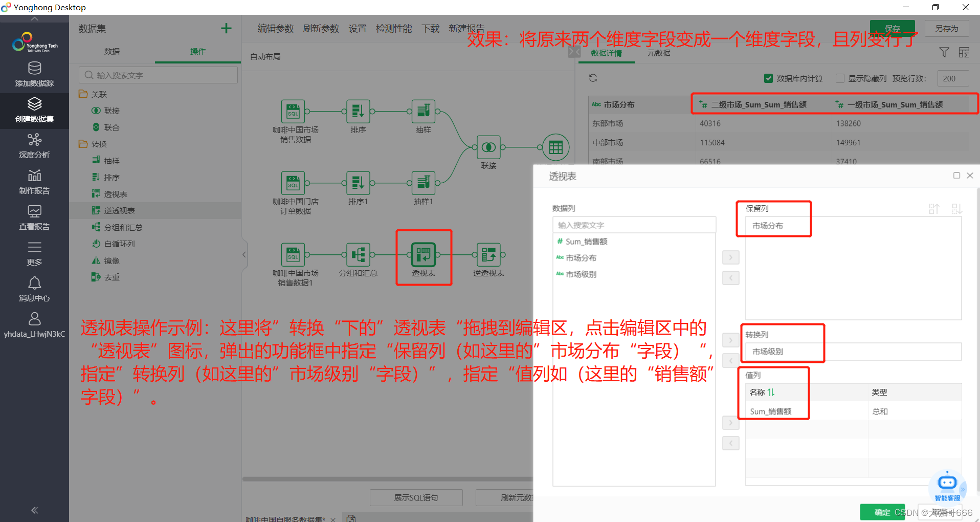Add a new dataset with plus icon
Image resolution: width=980 pixels, height=522 pixels.
coord(226,29)
